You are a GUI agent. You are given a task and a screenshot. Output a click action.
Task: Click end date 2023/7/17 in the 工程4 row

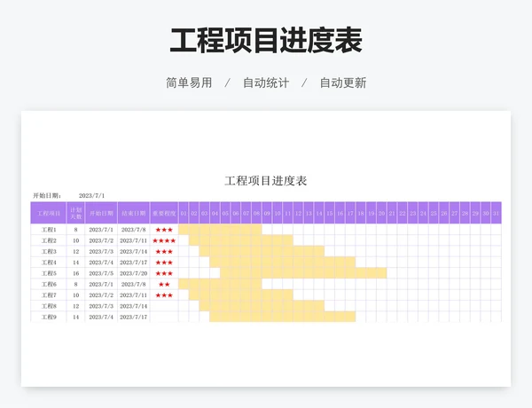(133, 262)
